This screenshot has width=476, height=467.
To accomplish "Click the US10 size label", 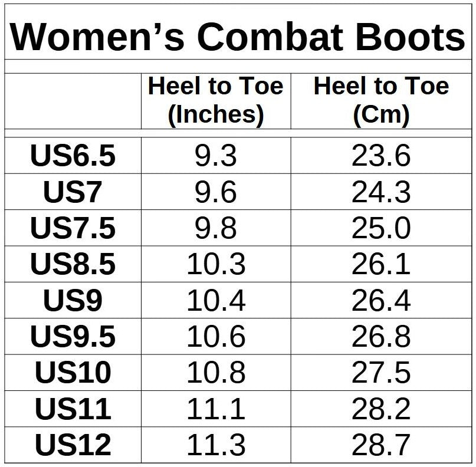I will 73,373.
